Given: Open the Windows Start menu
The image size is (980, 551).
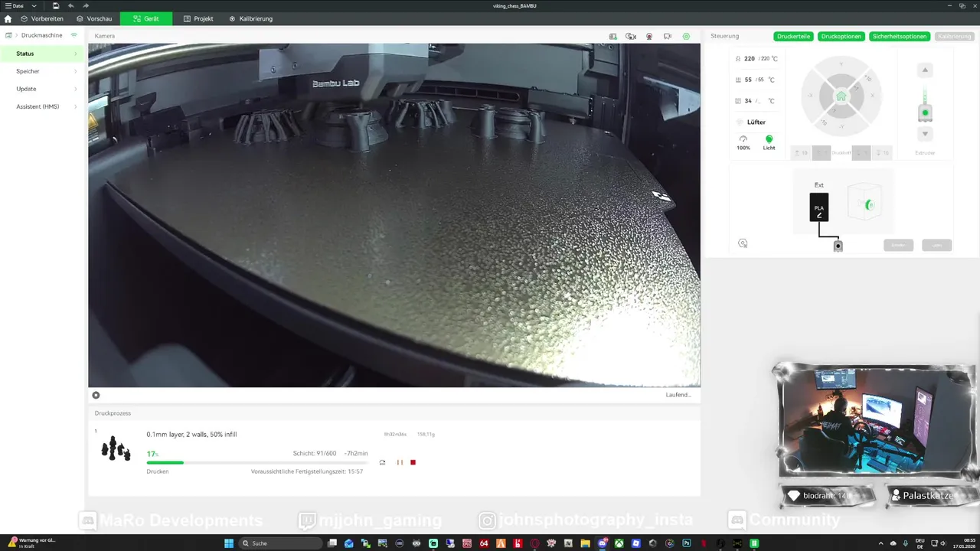Looking at the screenshot, I should point(228,543).
